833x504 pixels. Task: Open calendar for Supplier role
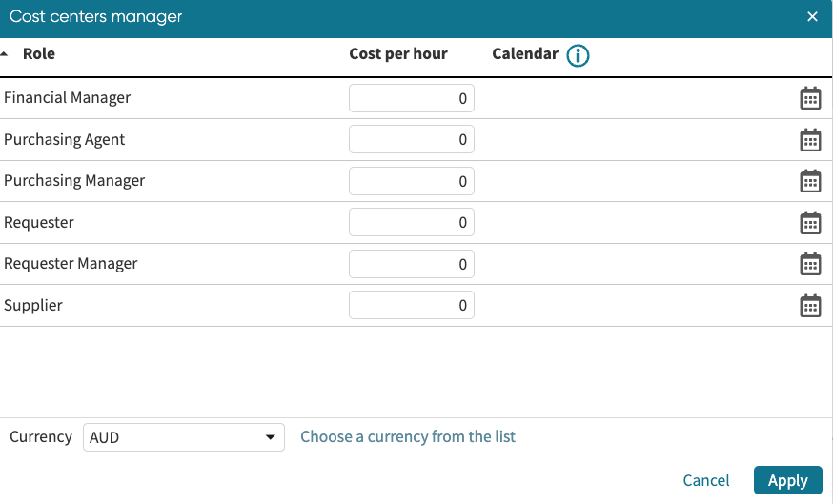click(810, 306)
